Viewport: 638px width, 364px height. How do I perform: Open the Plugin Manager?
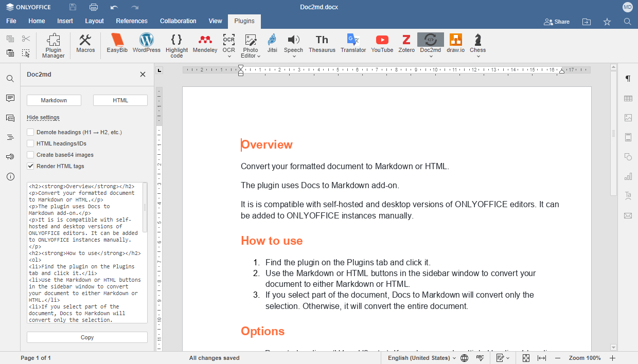click(x=54, y=46)
